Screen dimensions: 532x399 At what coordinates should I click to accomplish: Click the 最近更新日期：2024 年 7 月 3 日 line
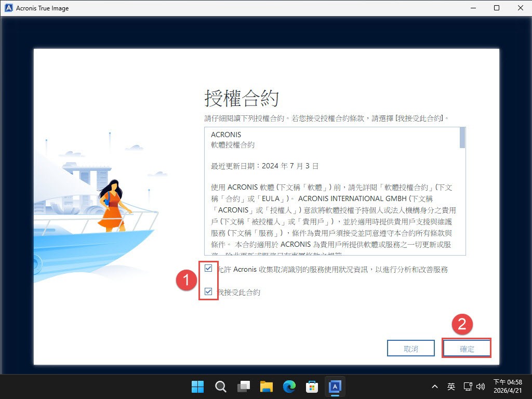(264, 166)
